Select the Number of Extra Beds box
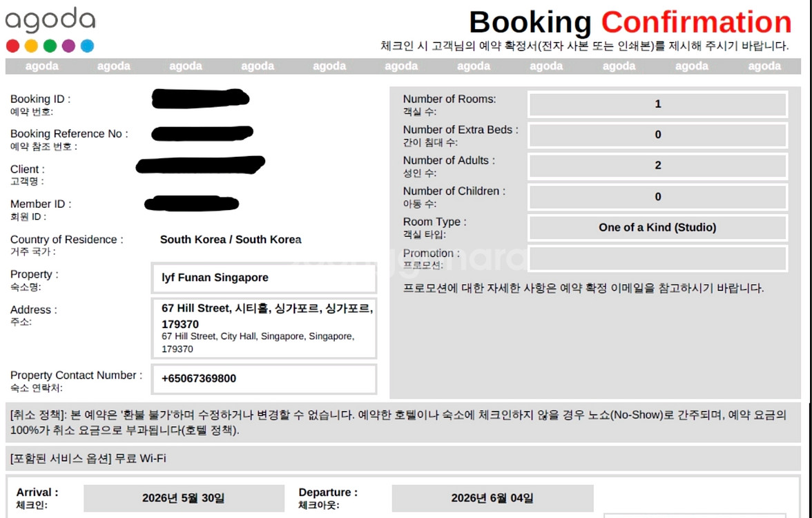Screen dimensions: 812x518 tap(657, 135)
